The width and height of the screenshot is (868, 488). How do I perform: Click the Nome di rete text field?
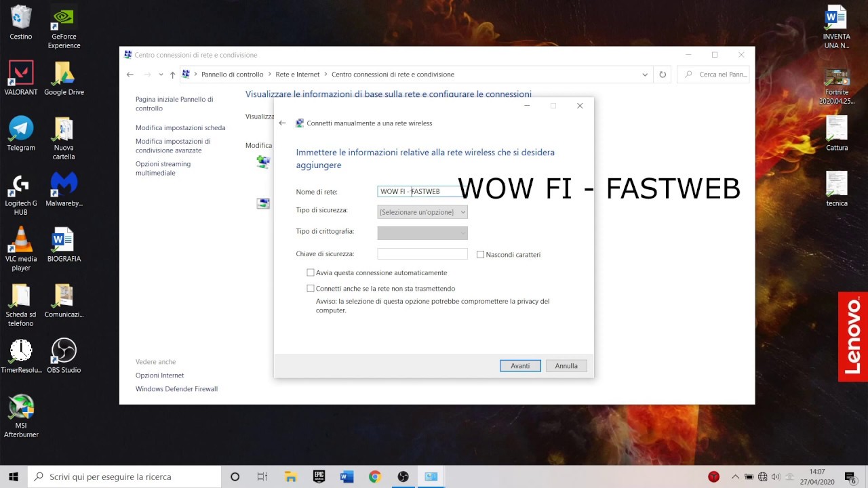pyautogui.click(x=422, y=192)
